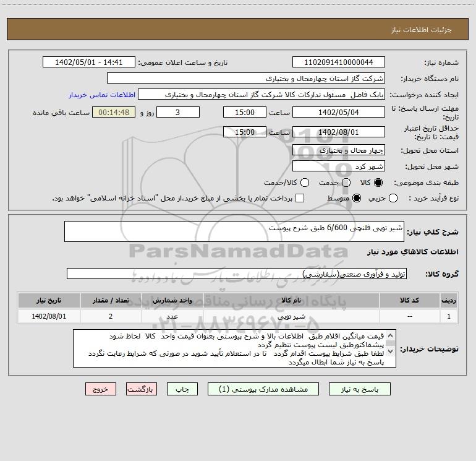Click the days remaining field showing 3
476x461 pixels.
(178, 112)
